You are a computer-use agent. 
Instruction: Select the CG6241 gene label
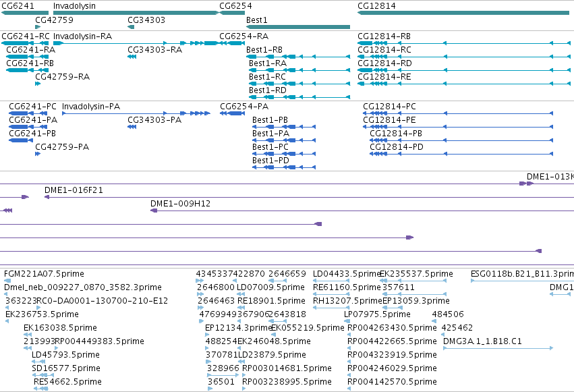coord(18,6)
